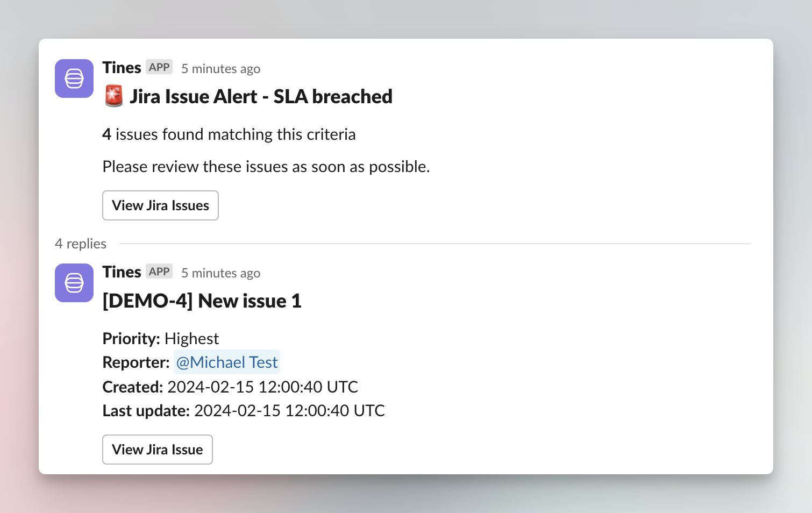Screen dimensions: 812x513
Task: Click the Priority: Highest line
Action: tap(161, 338)
